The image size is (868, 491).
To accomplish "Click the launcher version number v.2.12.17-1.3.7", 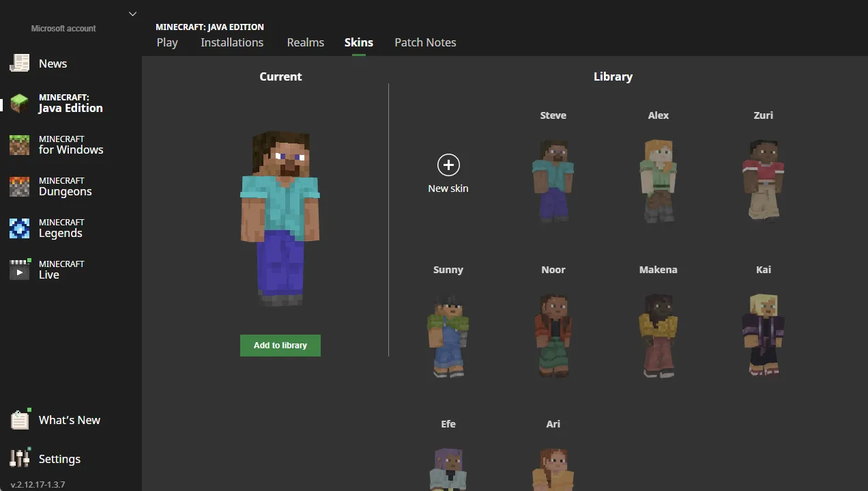I will tap(38, 485).
